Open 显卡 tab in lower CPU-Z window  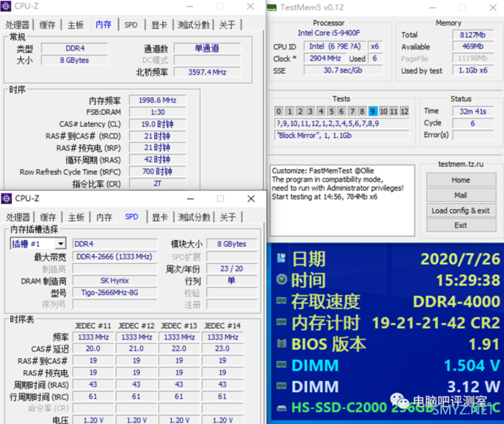click(x=160, y=217)
